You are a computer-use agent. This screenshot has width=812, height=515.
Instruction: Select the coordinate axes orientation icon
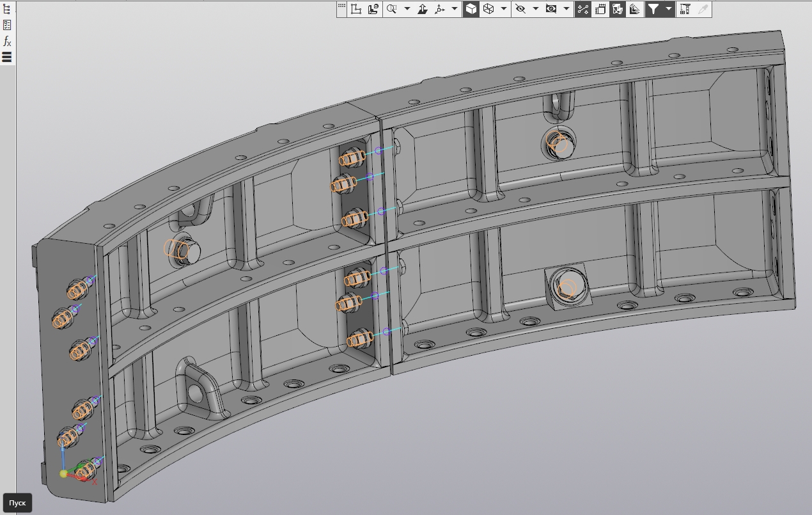440,9
